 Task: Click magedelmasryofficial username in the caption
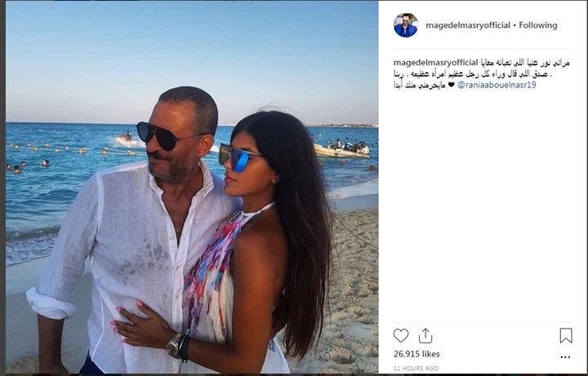pyautogui.click(x=435, y=63)
